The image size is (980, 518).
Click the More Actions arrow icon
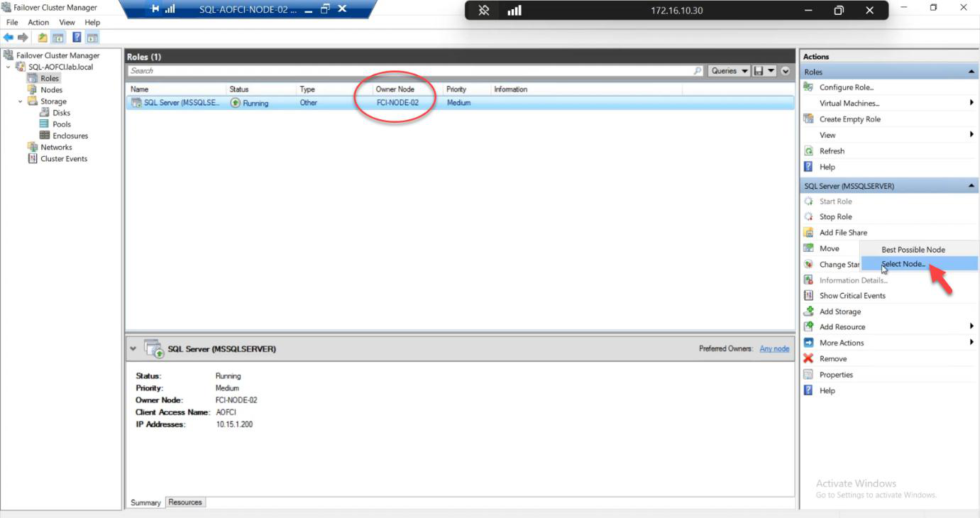[808, 343]
